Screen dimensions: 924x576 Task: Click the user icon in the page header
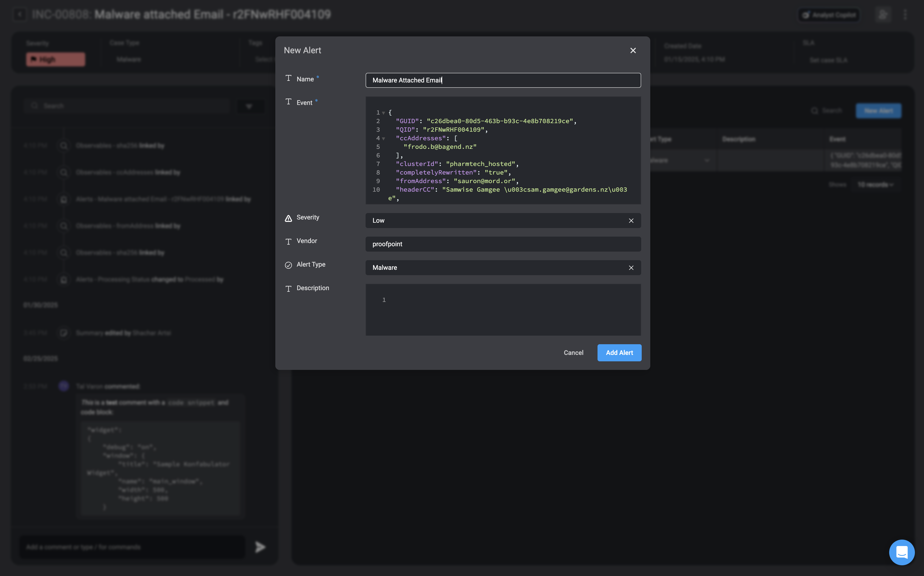point(883,15)
